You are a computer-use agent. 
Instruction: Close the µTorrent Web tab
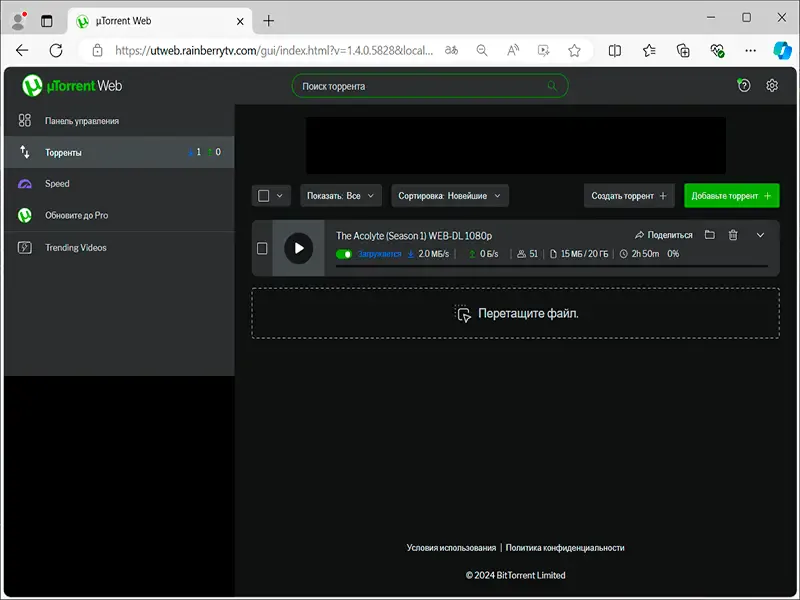coord(240,21)
